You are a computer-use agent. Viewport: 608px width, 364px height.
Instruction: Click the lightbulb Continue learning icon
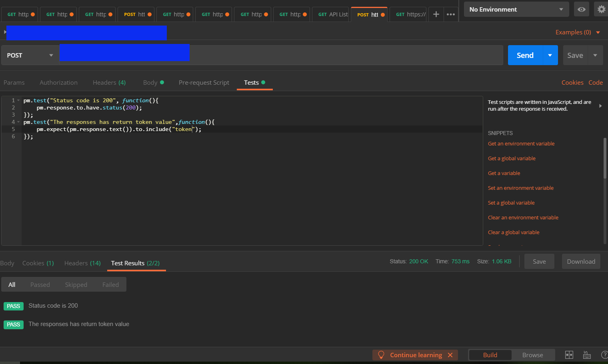381,355
